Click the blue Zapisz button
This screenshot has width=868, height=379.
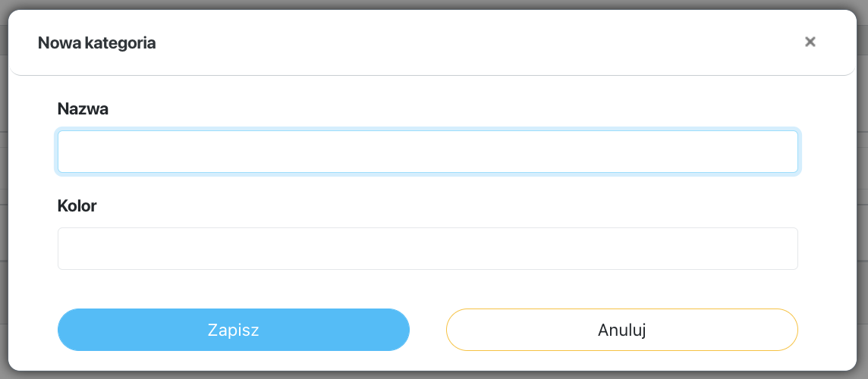tap(234, 330)
